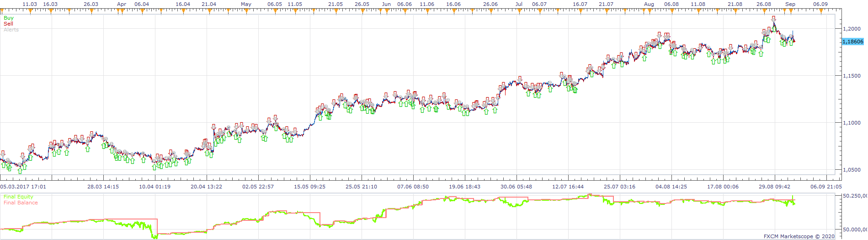Screen dimensions: 868x240
Task: Click the 1,1000 price axis label
Action: pyautogui.click(x=852, y=123)
